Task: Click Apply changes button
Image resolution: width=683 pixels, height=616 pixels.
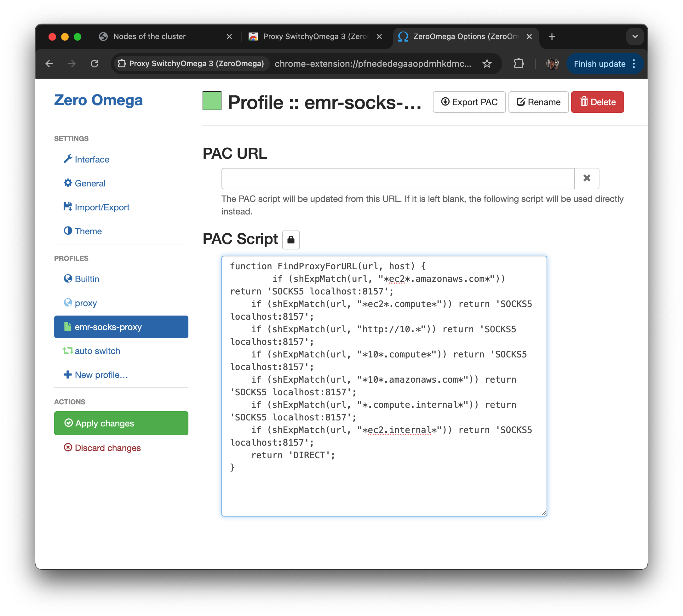Action: [121, 423]
